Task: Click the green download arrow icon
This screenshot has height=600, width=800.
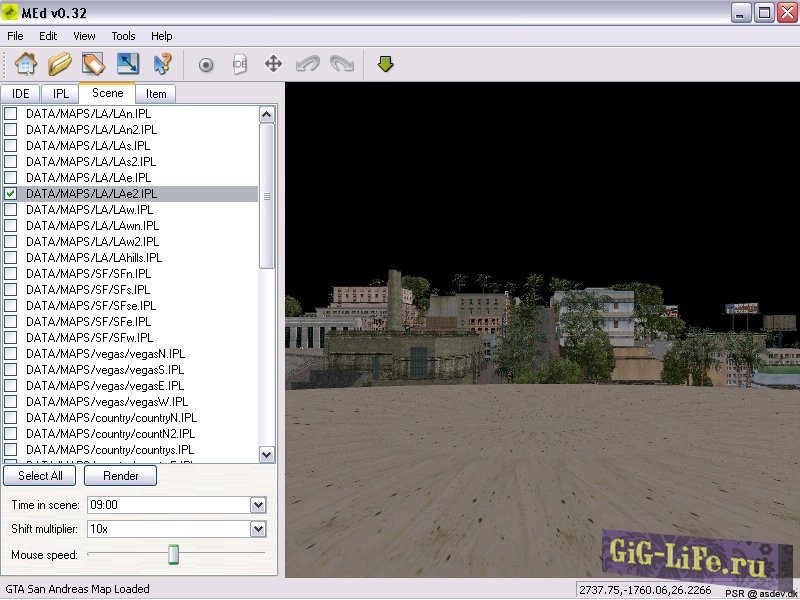Action: (385, 63)
